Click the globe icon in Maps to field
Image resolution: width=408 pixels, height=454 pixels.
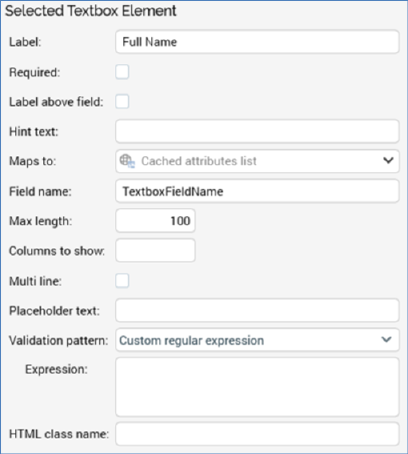coord(127,161)
